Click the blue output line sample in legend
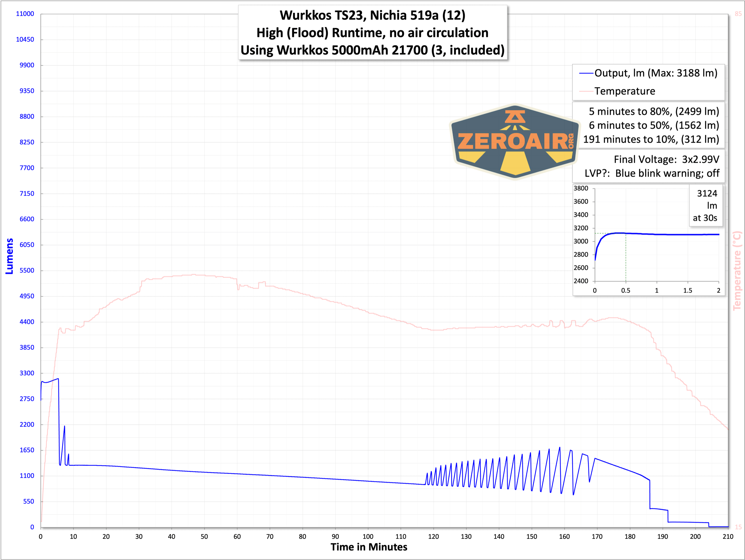The image size is (745, 560). point(586,73)
